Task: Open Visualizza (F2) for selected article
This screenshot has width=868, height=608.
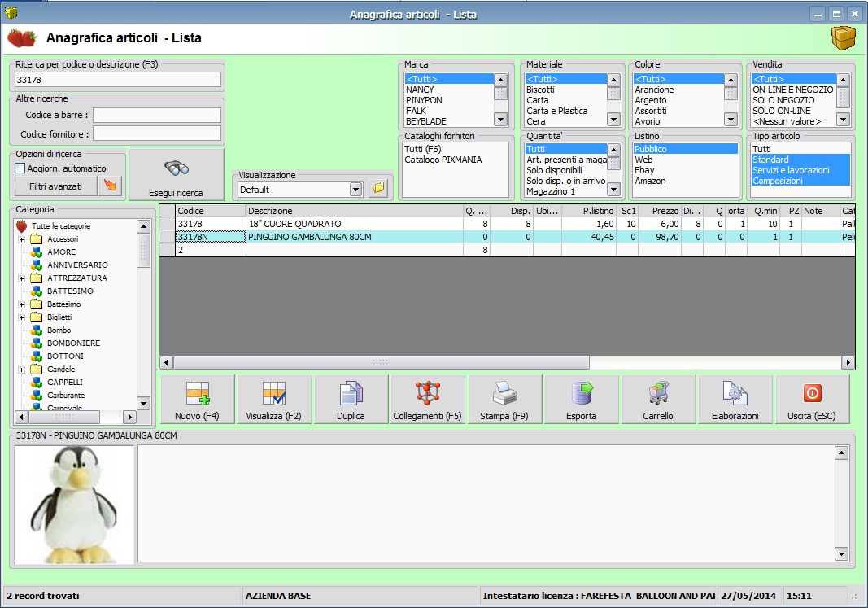Action: [273, 400]
